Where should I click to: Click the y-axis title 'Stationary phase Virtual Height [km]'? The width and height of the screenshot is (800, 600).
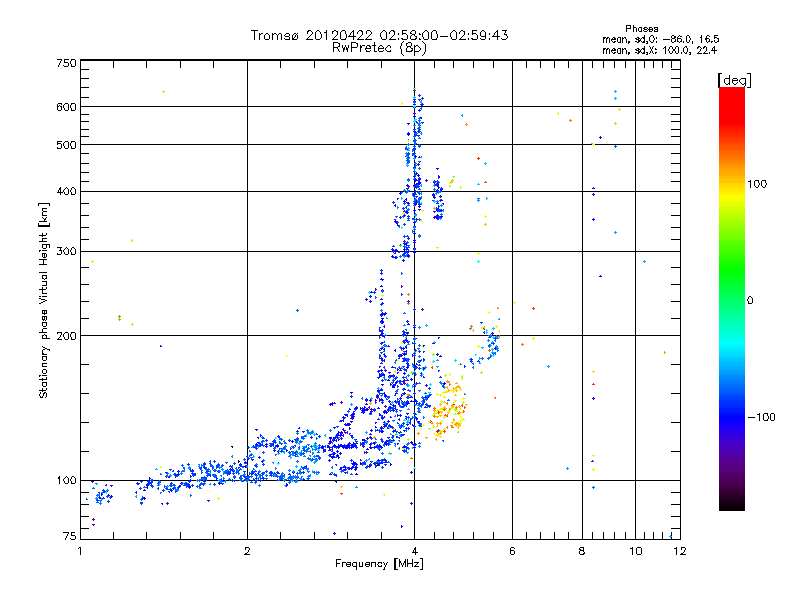[x=44, y=301]
